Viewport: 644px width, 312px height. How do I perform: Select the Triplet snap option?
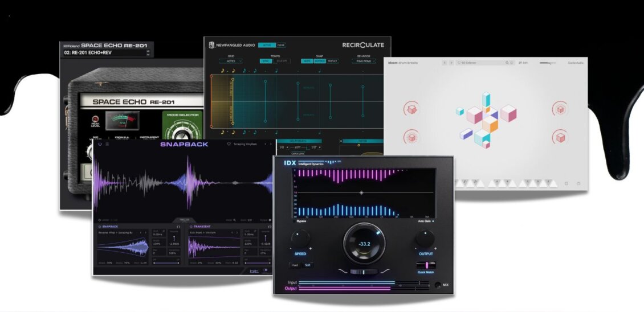coord(332,61)
